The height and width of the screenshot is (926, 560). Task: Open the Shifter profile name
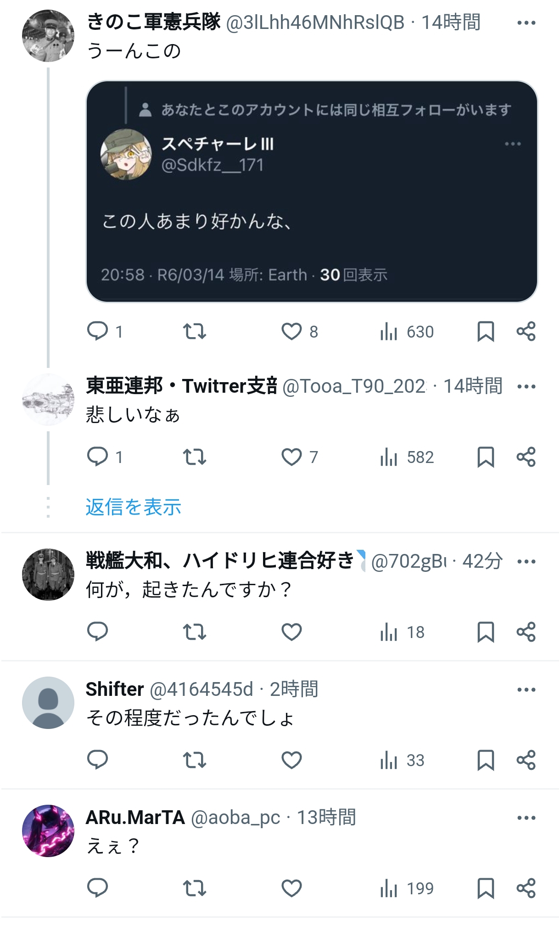click(x=115, y=689)
